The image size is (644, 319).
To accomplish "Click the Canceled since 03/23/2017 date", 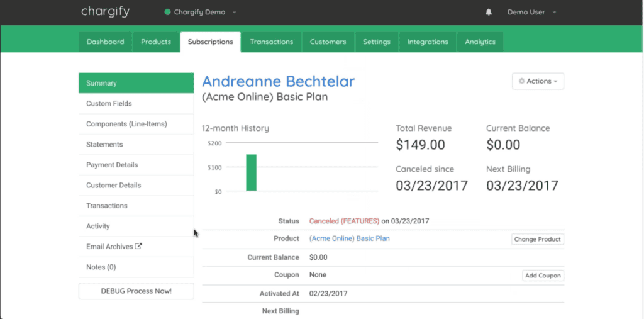I will coord(431,186).
